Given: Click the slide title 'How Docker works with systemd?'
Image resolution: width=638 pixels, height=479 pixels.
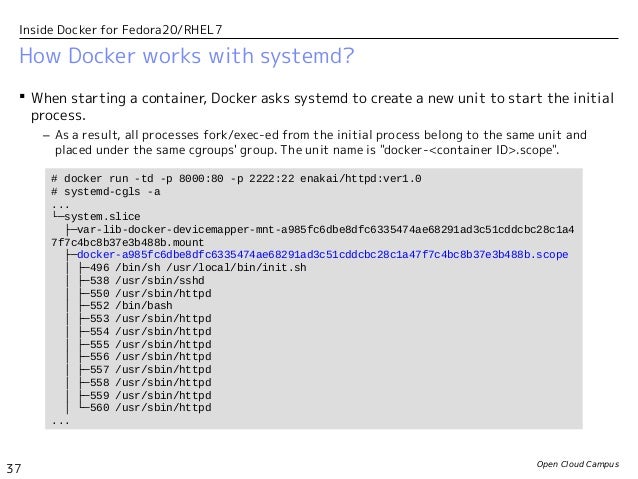Looking at the screenshot, I should coord(187,56).
